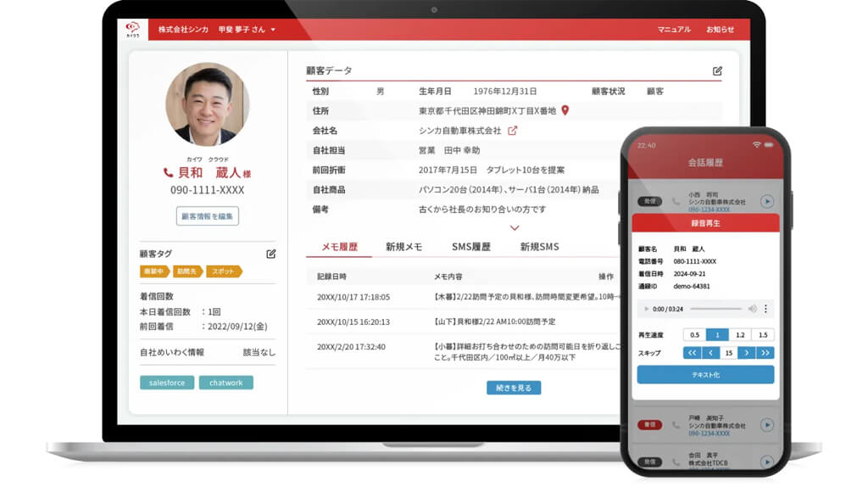Switch to the メモ履歴 tab
The width and height of the screenshot is (868, 487).
(x=339, y=247)
